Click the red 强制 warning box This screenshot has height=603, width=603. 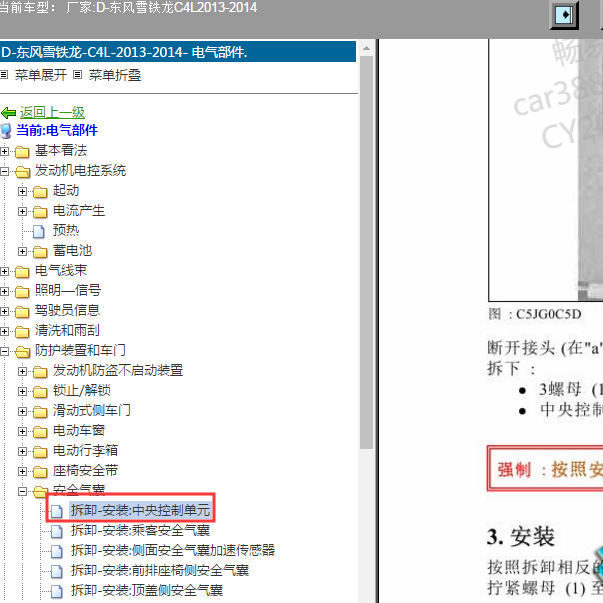545,469
